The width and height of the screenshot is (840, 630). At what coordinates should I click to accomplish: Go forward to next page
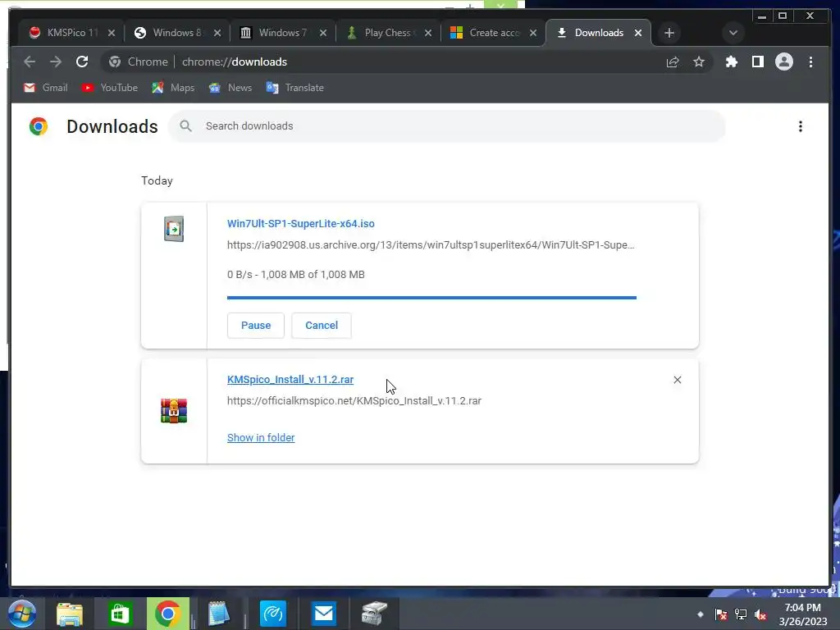[56, 62]
